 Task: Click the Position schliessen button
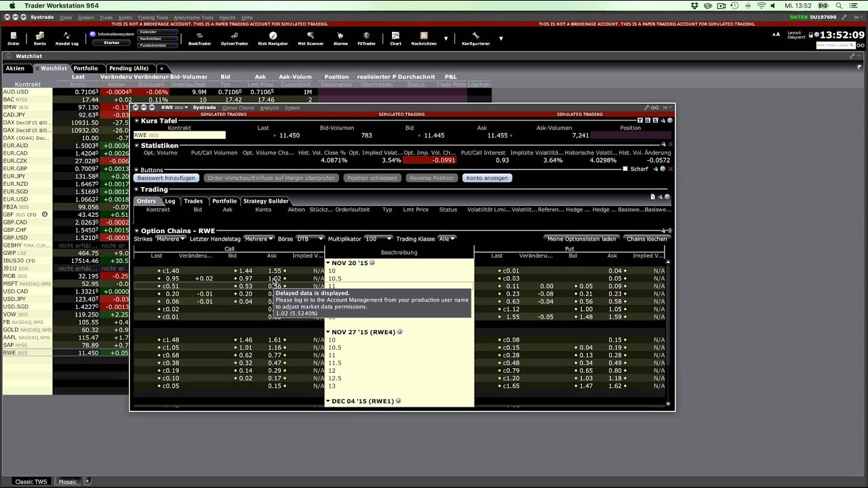pyautogui.click(x=371, y=178)
